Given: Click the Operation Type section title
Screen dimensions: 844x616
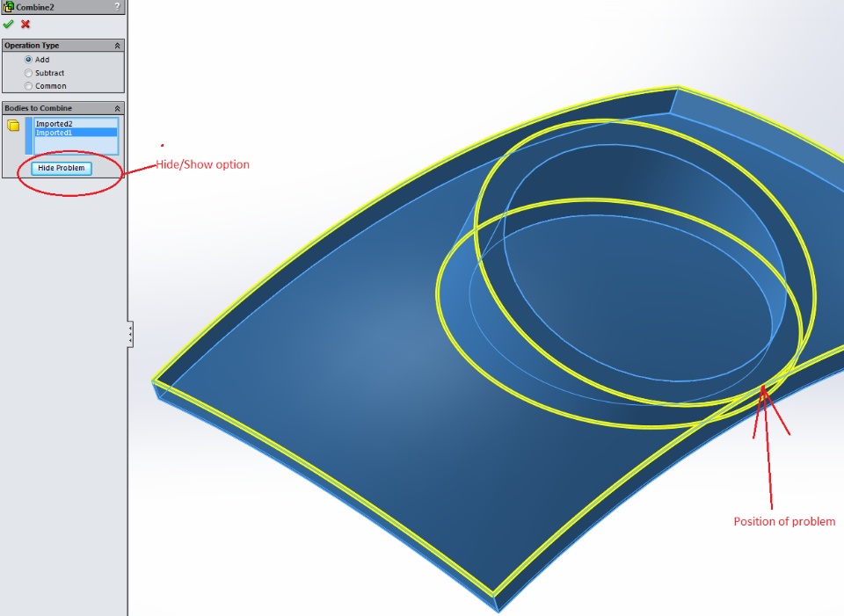Looking at the screenshot, I should click(32, 46).
